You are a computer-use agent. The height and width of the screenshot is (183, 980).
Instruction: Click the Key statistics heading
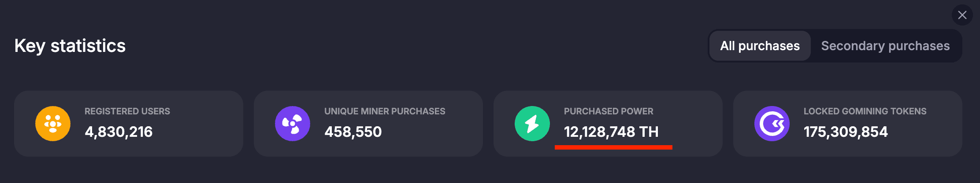click(x=70, y=46)
